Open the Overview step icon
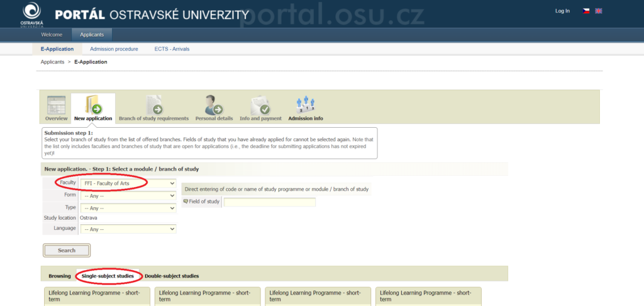Screen dimensions: 644x306 click(x=56, y=105)
